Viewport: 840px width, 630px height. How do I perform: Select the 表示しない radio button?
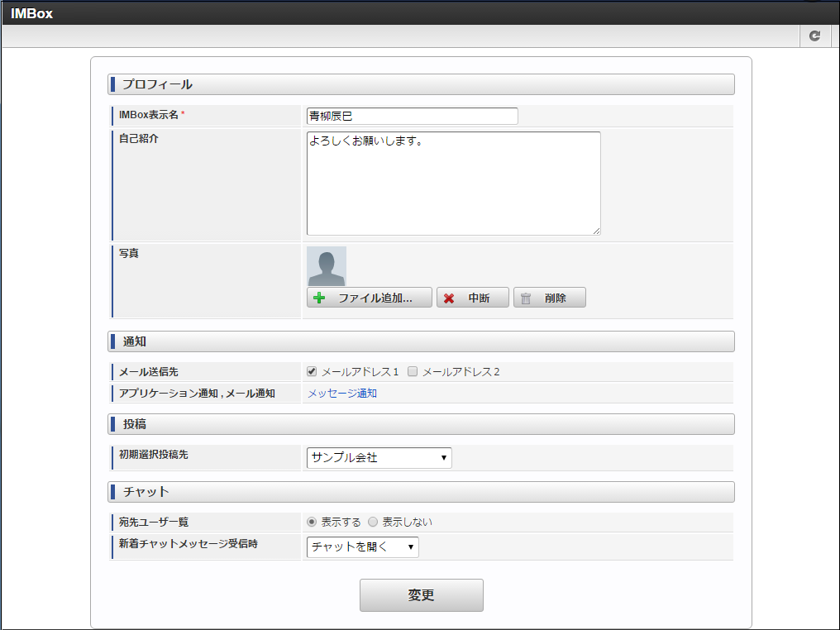pyautogui.click(x=373, y=522)
